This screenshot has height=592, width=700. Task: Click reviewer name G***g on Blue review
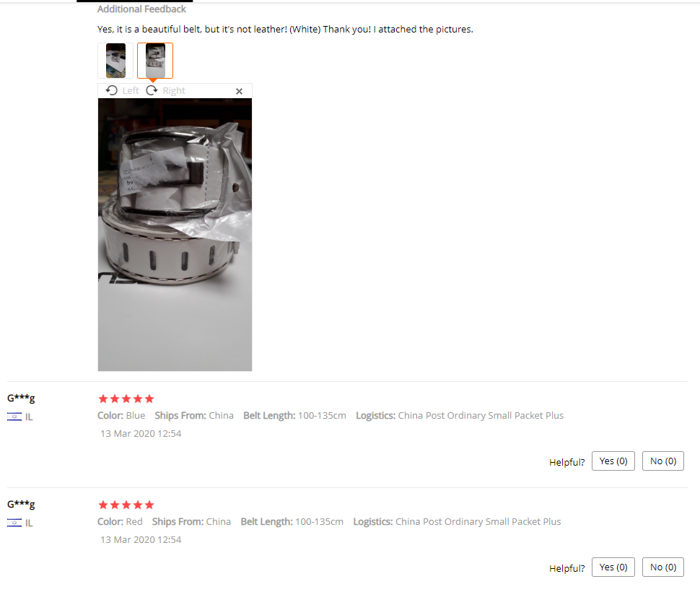click(21, 398)
